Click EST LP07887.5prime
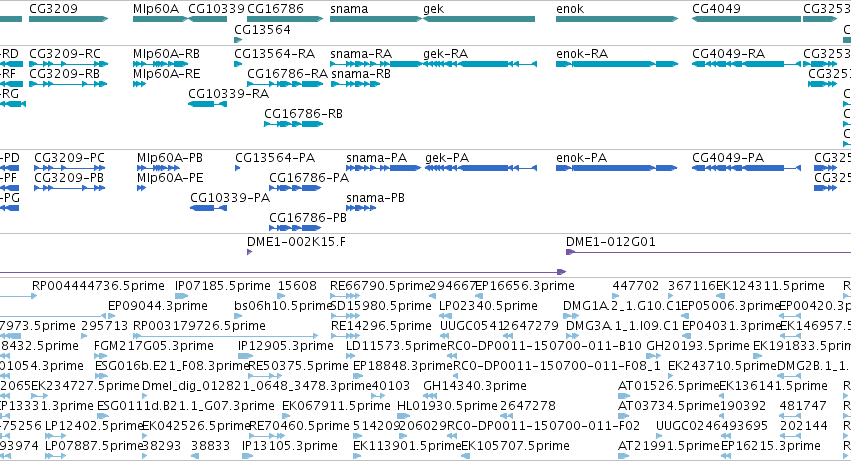 [x=93, y=446]
